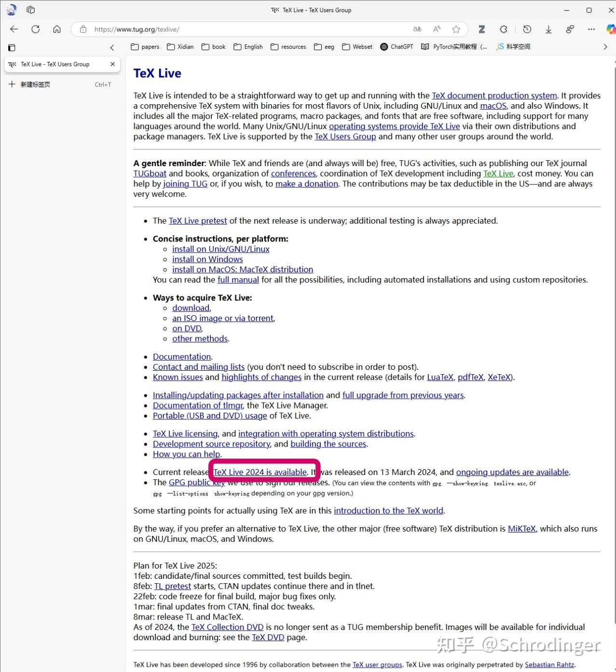Open the Documentation link
Viewport: 616px width, 672px height.
[x=182, y=357]
